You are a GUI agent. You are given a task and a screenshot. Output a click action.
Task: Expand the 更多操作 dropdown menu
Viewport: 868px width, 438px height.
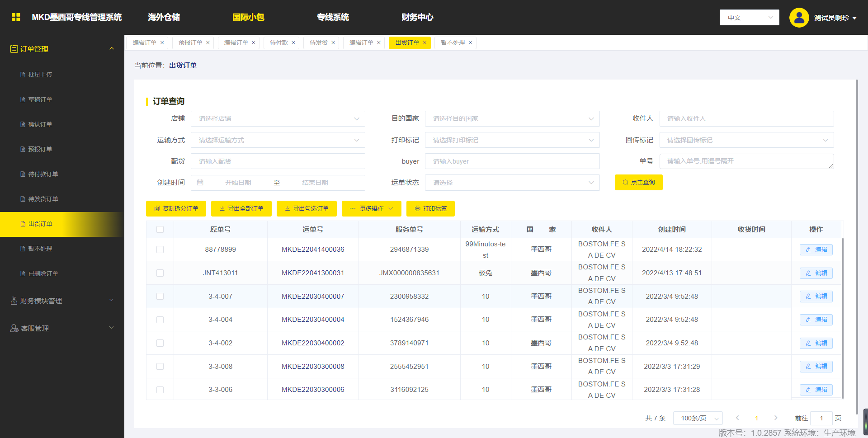pyautogui.click(x=371, y=208)
